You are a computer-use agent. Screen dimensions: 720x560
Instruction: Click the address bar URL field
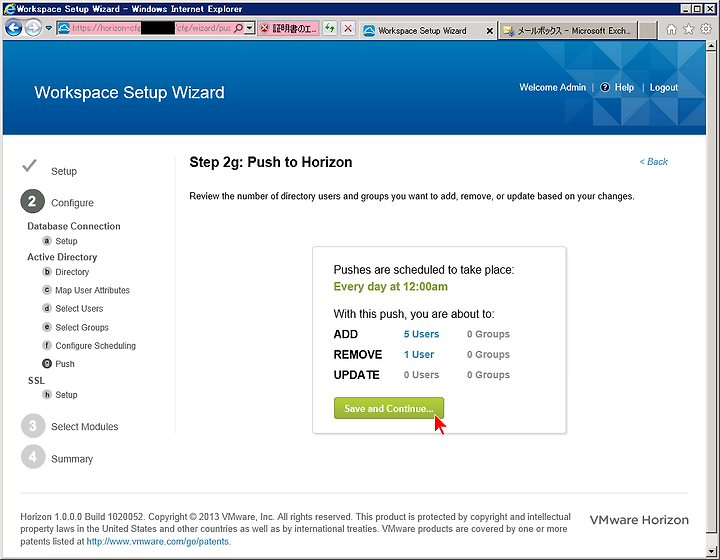click(152, 28)
